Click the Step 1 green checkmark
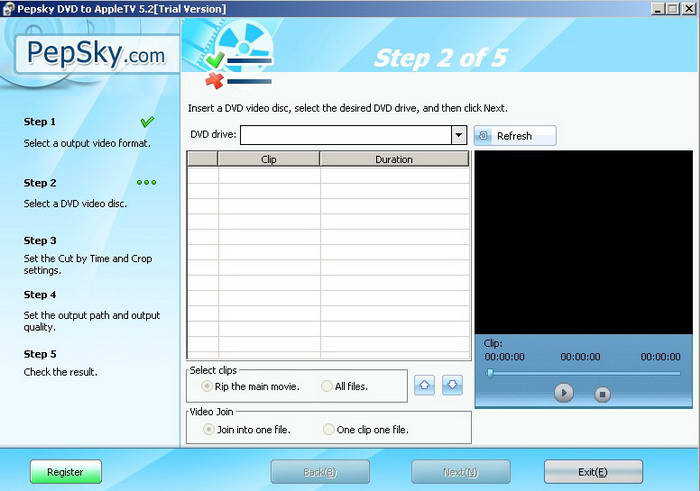Image resolution: width=700 pixels, height=491 pixels. (x=147, y=121)
